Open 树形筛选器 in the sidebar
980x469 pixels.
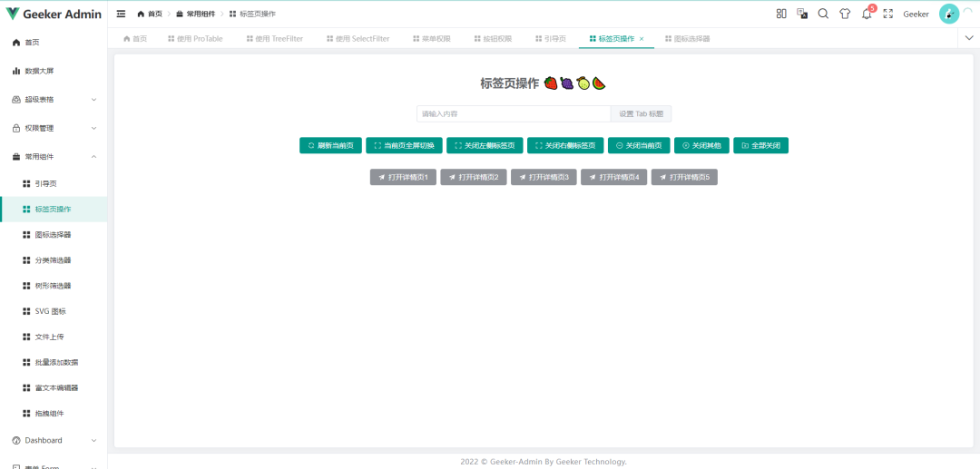[x=54, y=286]
